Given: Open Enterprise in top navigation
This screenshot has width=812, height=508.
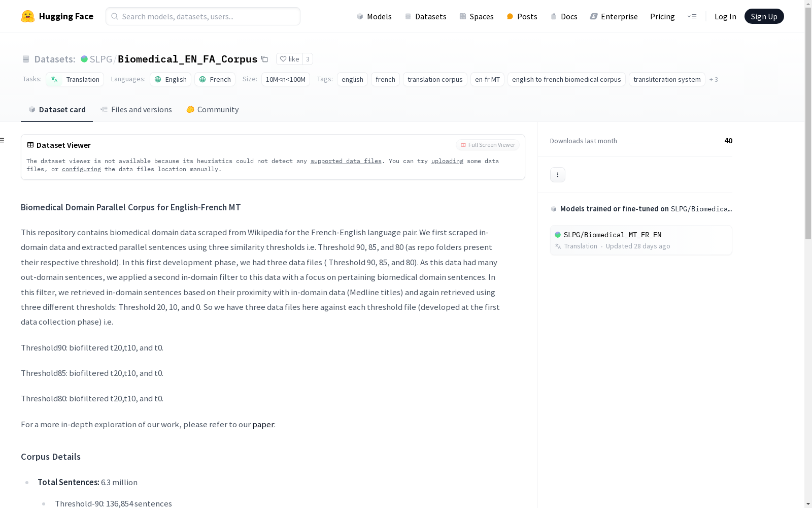Looking at the screenshot, I should (x=614, y=16).
